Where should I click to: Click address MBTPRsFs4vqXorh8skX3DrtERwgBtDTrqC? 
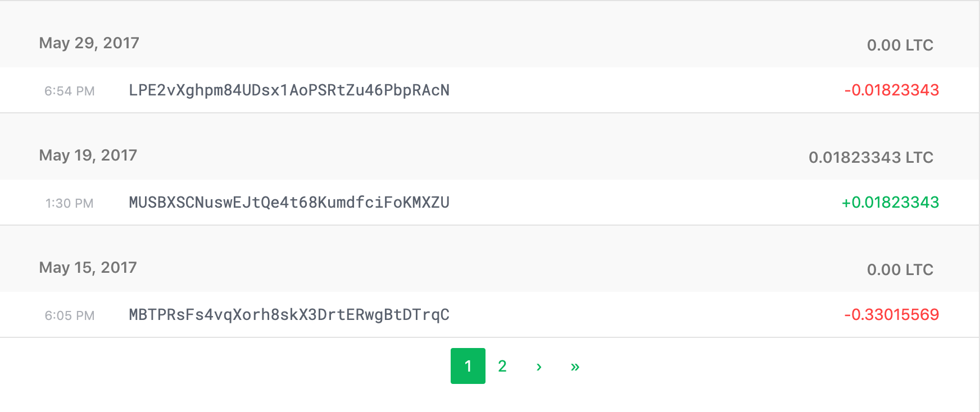(288, 315)
